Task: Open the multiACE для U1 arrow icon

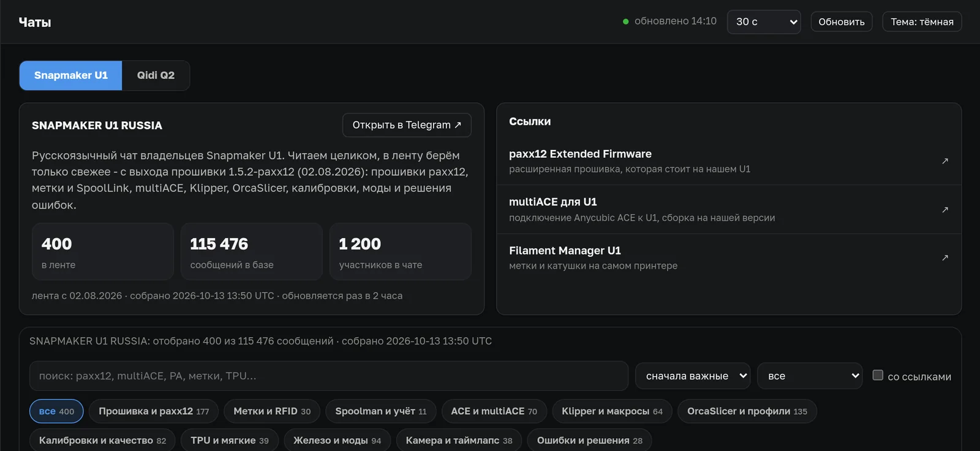Action: point(945,209)
